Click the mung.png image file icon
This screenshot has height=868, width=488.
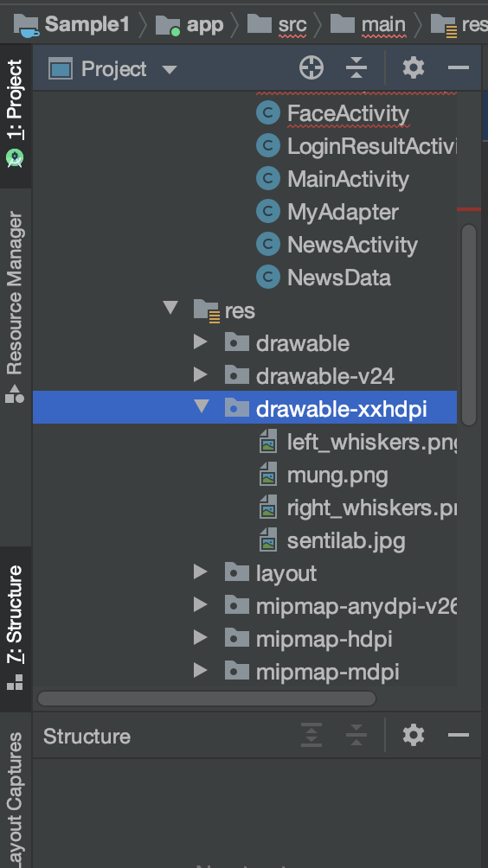[x=268, y=475]
